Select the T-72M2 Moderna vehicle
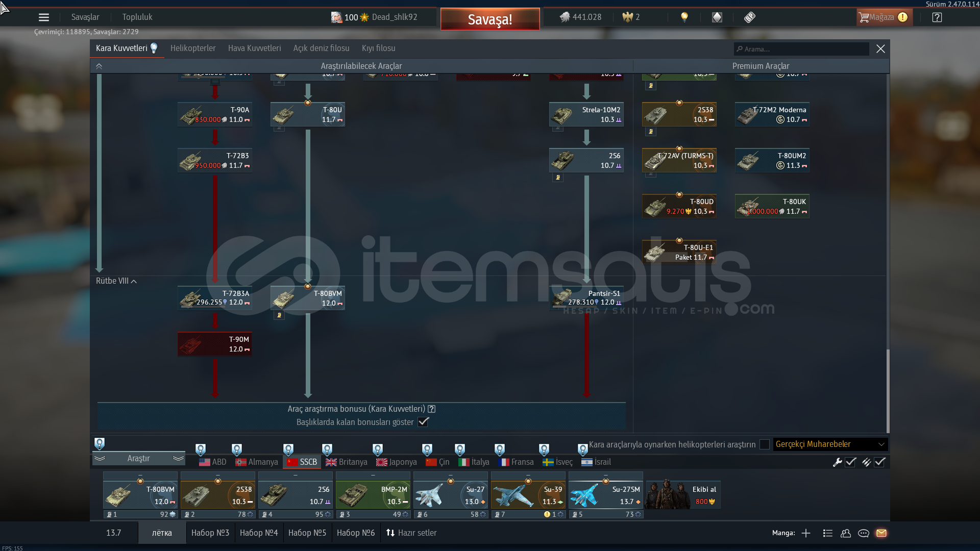 point(772,115)
